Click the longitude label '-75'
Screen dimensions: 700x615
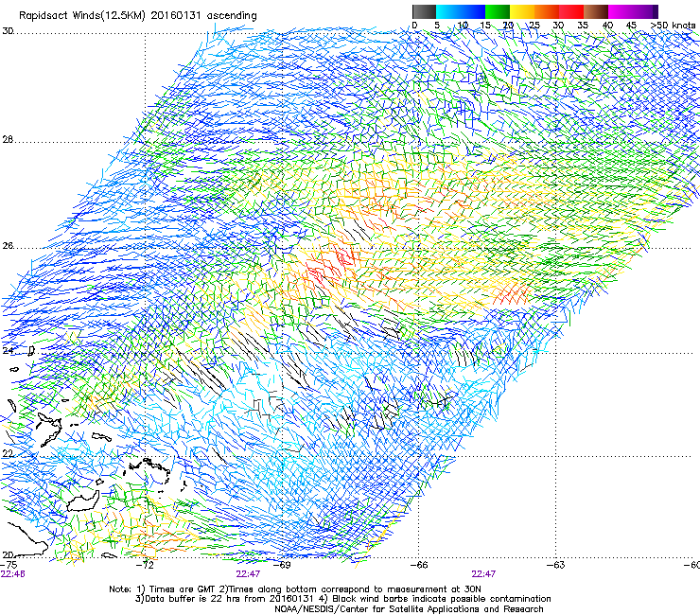(x=9, y=565)
